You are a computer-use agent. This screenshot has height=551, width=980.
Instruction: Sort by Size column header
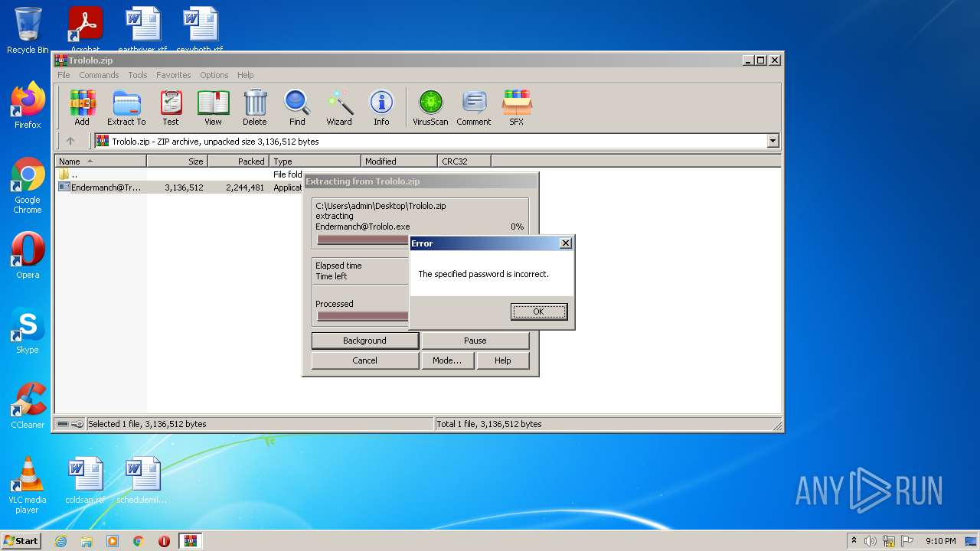coord(178,161)
